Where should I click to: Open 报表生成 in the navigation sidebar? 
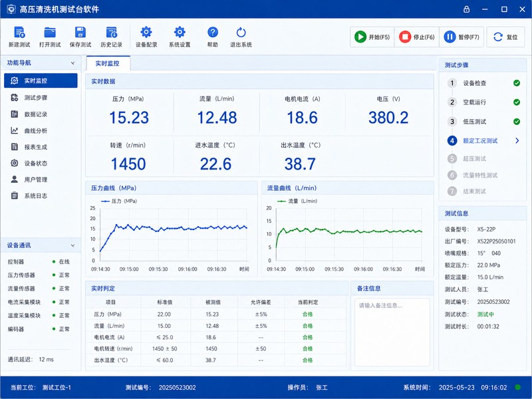[41, 147]
